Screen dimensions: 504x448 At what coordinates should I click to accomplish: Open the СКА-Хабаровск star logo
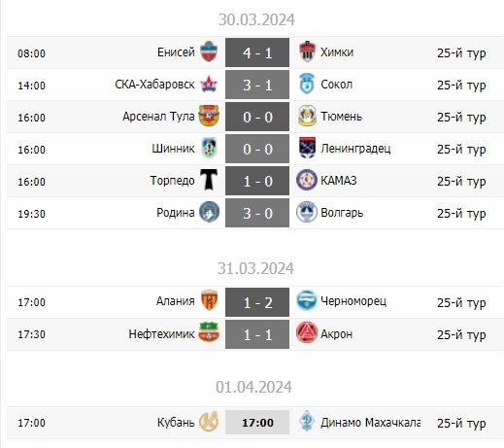[x=209, y=85]
